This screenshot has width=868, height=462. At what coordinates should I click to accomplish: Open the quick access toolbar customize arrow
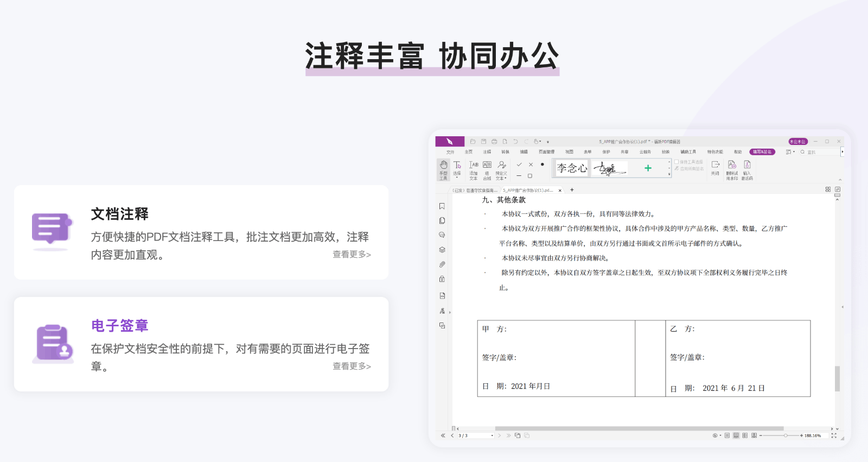pos(548,142)
